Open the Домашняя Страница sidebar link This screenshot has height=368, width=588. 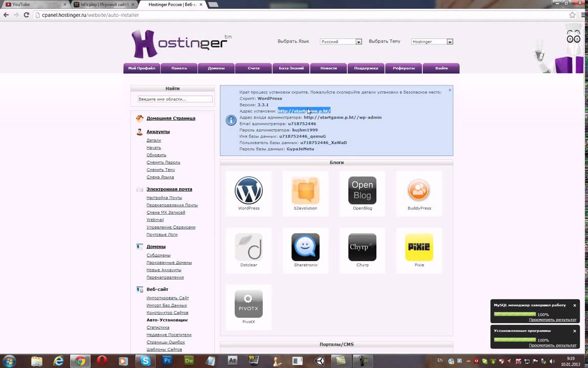pyautogui.click(x=171, y=118)
